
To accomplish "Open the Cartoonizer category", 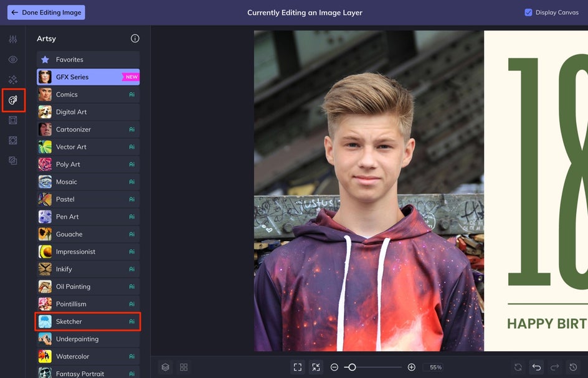I will pos(88,130).
